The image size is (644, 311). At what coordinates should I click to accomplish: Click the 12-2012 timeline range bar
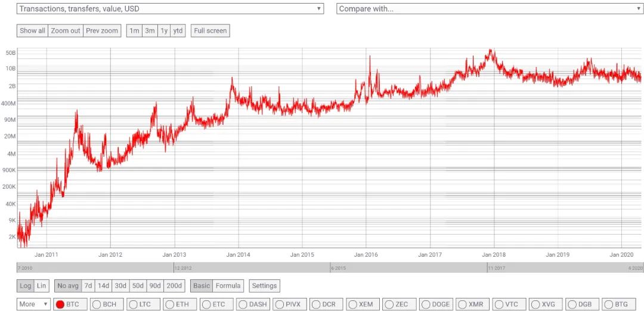[x=252, y=268]
